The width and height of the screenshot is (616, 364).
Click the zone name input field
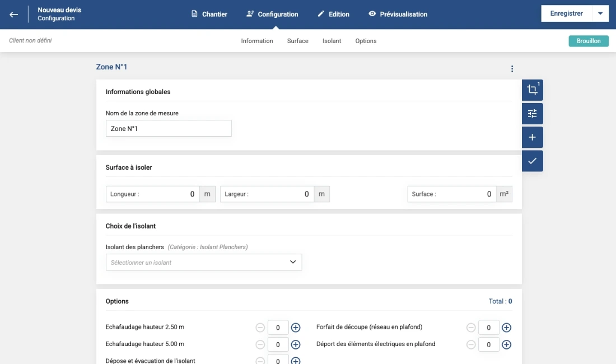point(169,129)
